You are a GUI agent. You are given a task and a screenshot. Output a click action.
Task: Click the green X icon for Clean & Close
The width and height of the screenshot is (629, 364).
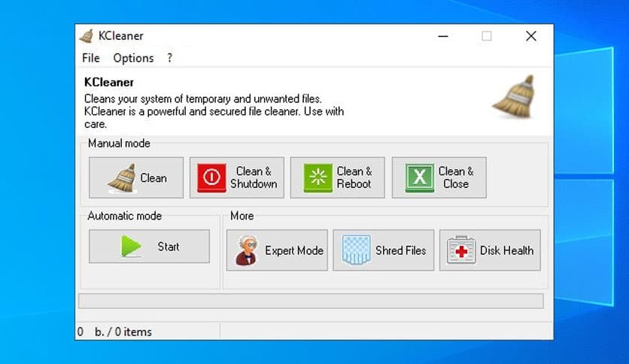(419, 177)
